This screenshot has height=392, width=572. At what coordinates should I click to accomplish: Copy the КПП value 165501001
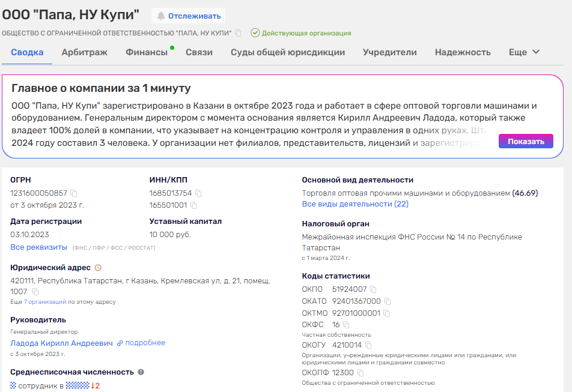pyautogui.click(x=194, y=205)
